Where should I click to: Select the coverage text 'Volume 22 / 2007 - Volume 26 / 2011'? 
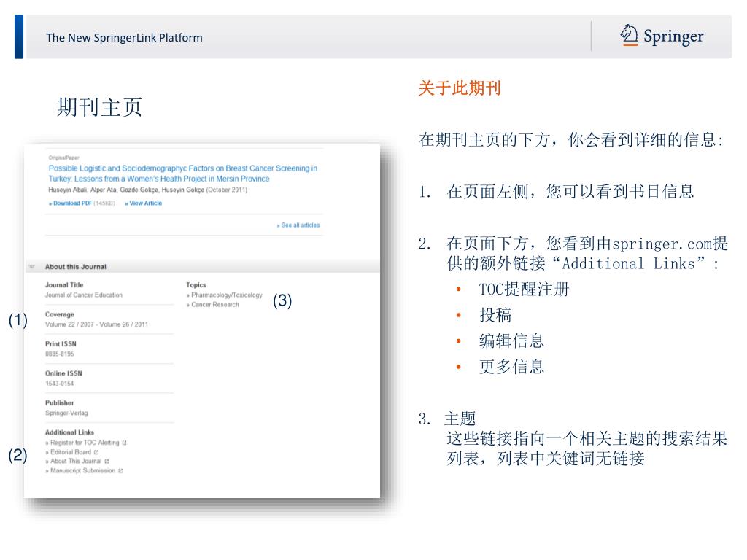(97, 324)
